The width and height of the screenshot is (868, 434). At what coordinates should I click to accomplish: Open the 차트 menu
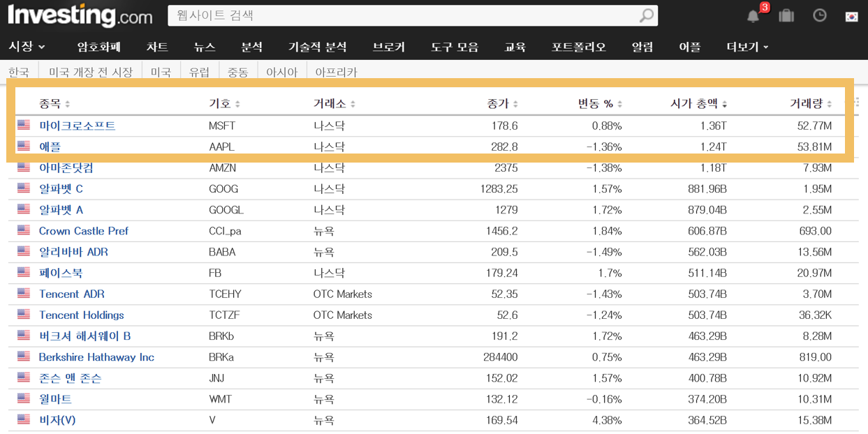pyautogui.click(x=157, y=47)
